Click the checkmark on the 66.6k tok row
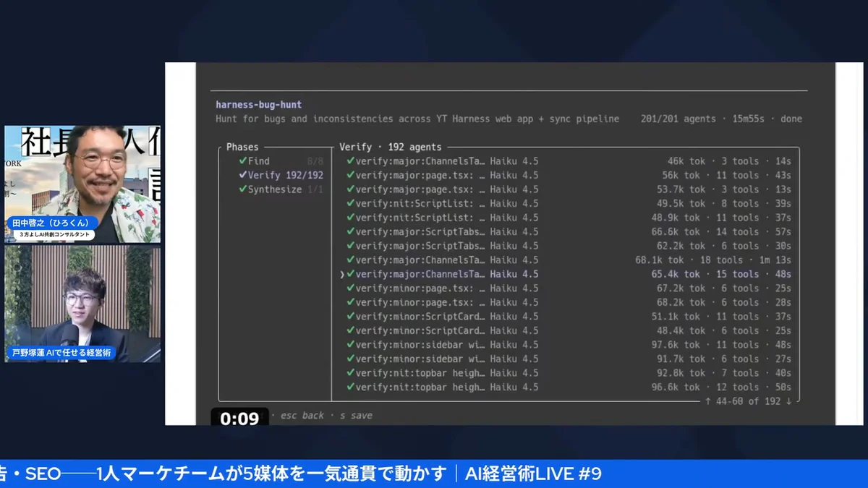Viewport: 868px width, 488px height. [x=350, y=232]
